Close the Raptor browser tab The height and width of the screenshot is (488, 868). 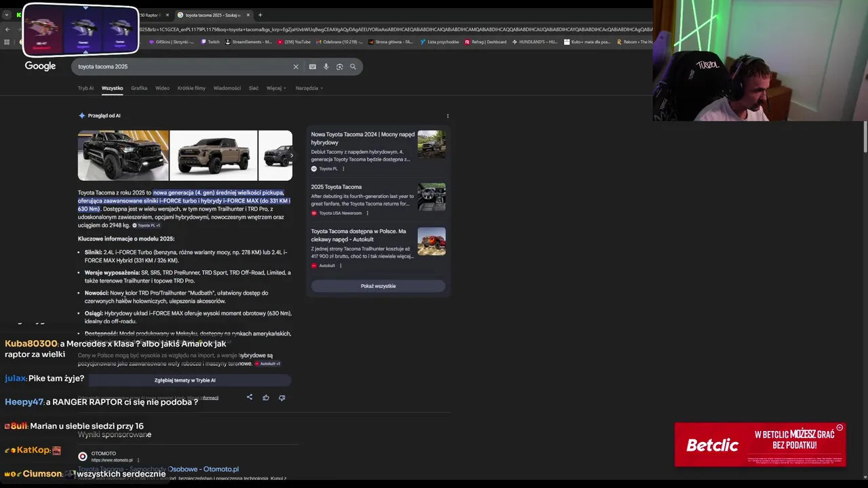pos(167,15)
